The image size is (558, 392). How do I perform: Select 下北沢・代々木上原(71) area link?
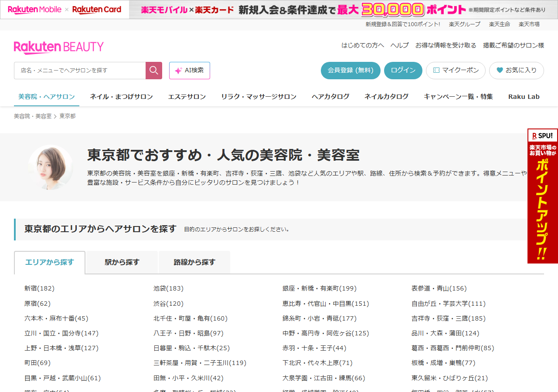pyautogui.click(x=317, y=363)
